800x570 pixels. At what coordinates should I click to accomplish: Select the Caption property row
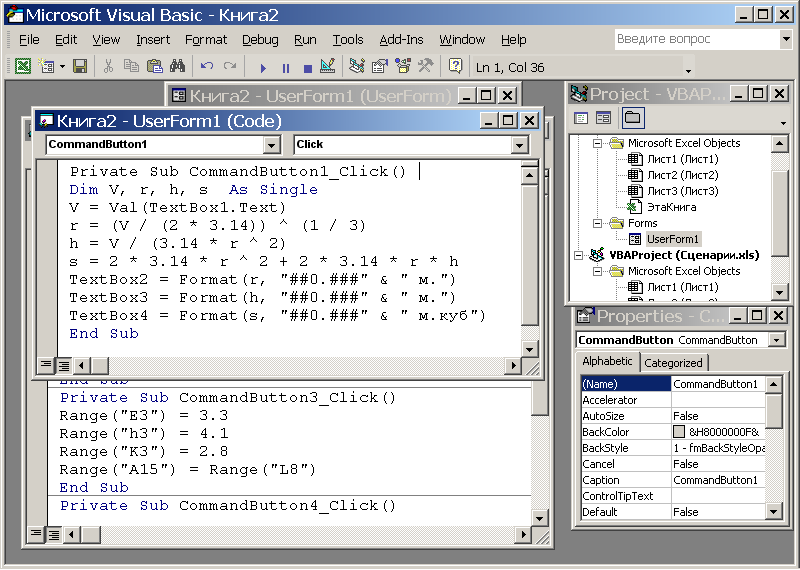click(x=673, y=480)
